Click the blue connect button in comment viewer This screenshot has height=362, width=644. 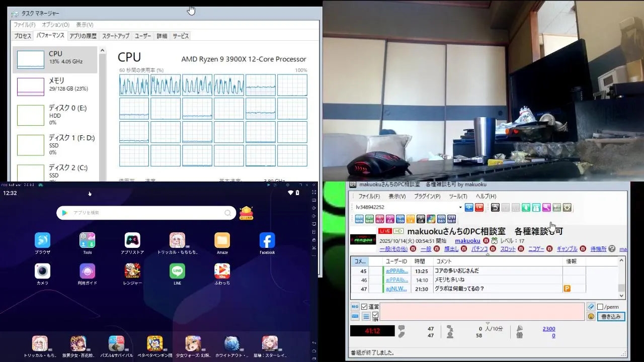469,207
